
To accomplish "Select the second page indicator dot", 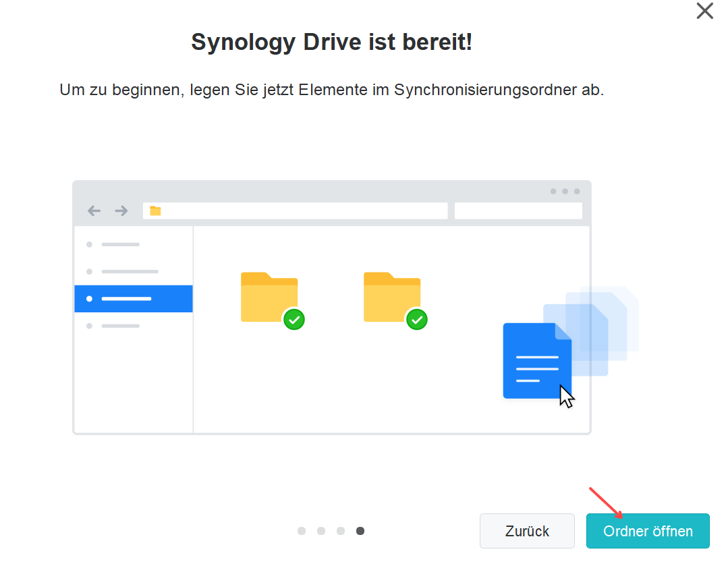I will click(x=321, y=531).
